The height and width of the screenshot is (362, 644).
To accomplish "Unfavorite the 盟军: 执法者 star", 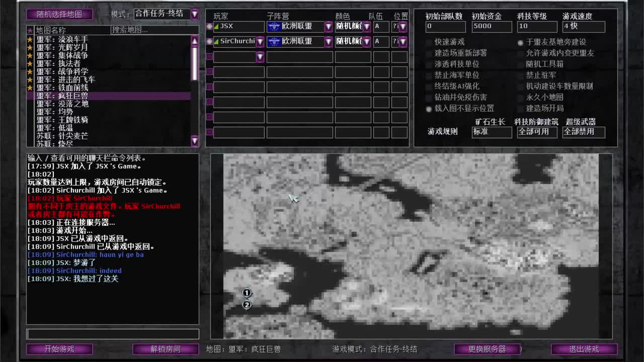I will point(30,63).
